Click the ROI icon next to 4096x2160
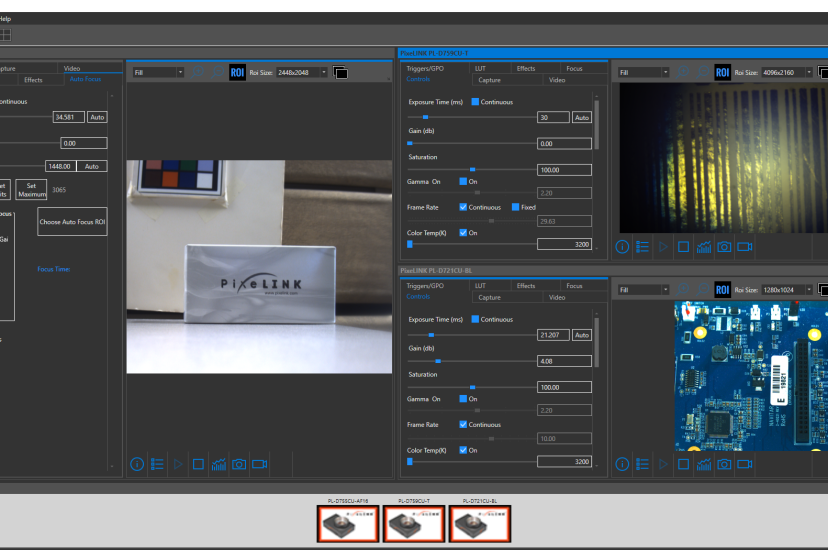The width and height of the screenshot is (828, 550). tap(722, 72)
